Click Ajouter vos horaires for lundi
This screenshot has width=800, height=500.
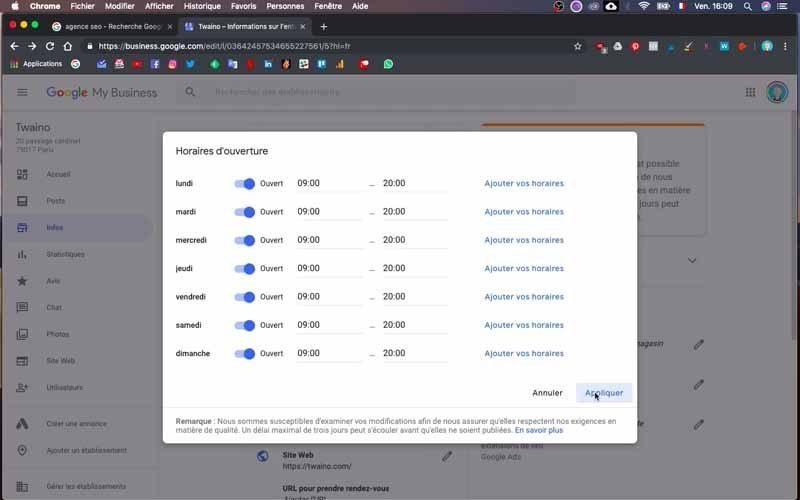(x=524, y=184)
